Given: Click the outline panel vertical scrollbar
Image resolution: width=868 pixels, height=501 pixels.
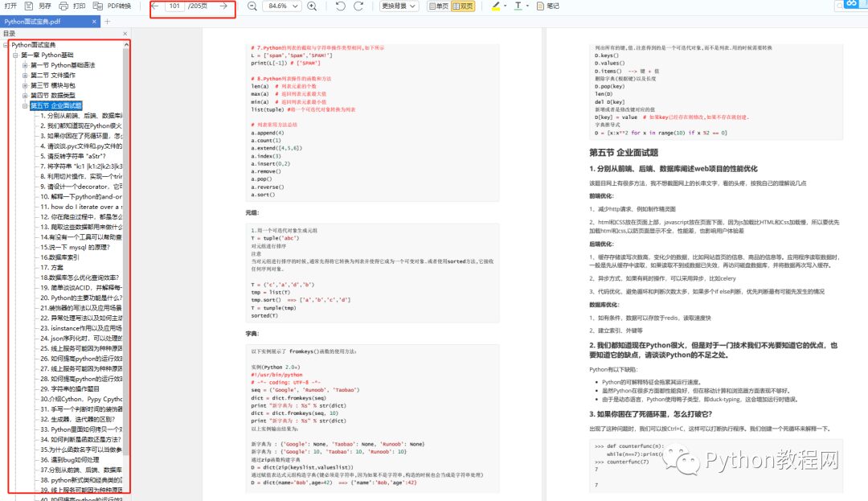Looking at the screenshot, I should coord(126,253).
